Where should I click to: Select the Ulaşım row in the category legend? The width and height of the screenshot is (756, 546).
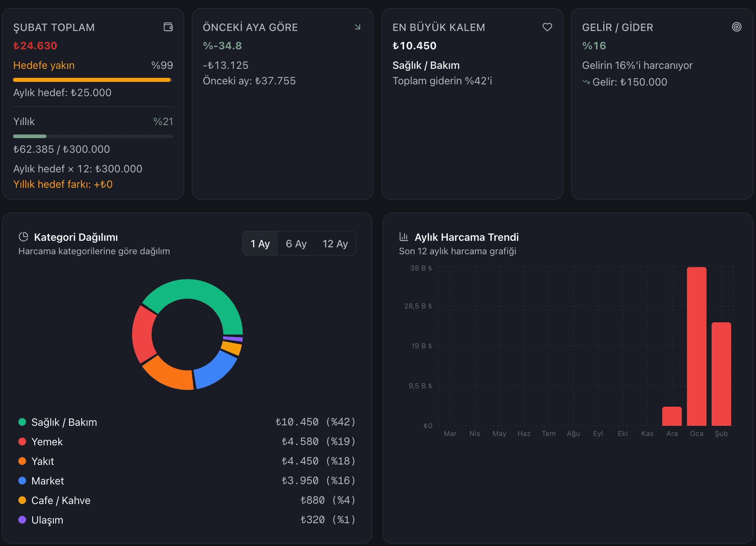point(187,520)
